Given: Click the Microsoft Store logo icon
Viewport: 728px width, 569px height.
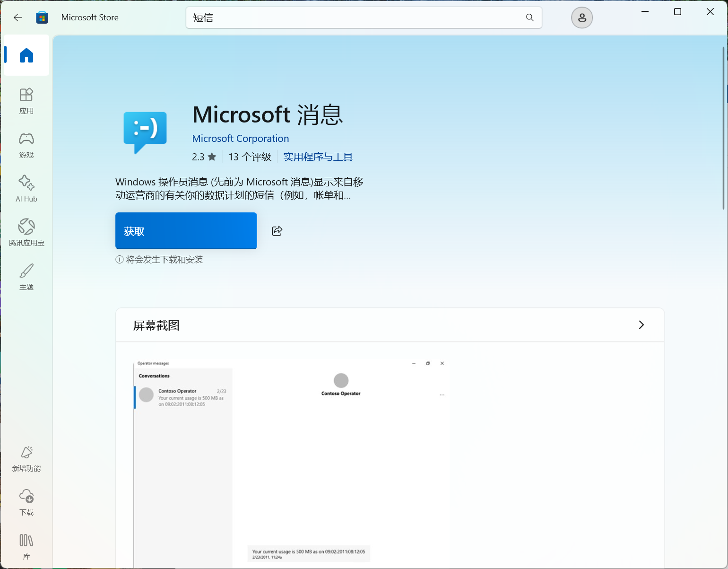Looking at the screenshot, I should pos(42,18).
